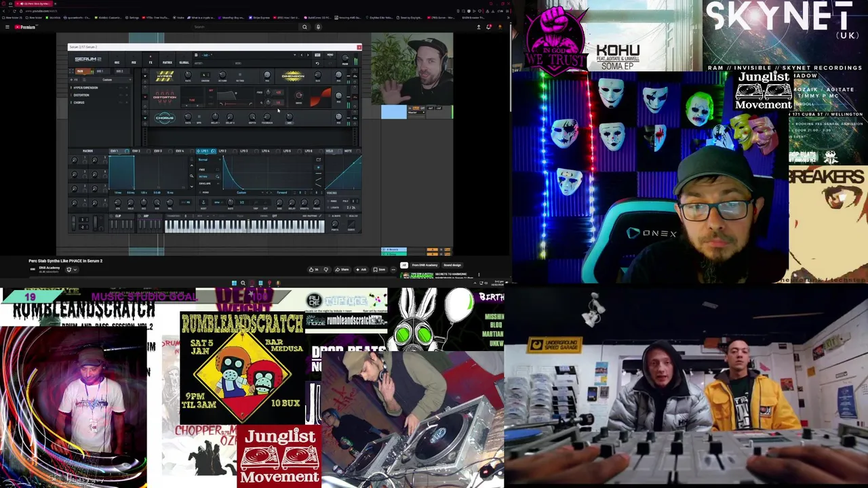Go back with the browser back arrow
Image resolution: width=868 pixels, height=488 pixels.
tap(4, 11)
